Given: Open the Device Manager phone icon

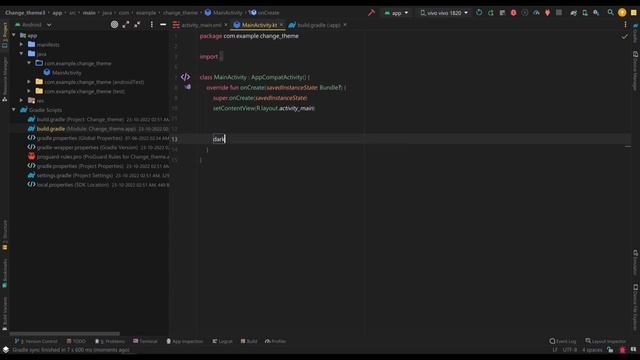Looking at the screenshot, I should click(585, 13).
